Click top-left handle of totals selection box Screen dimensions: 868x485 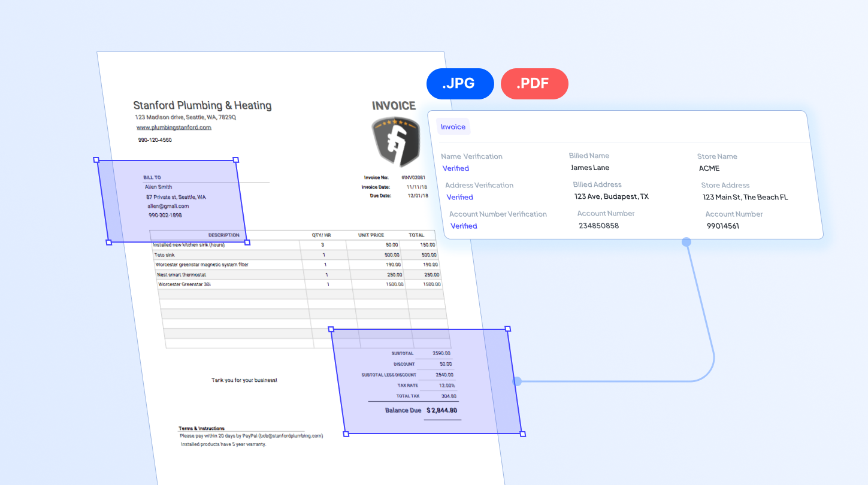331,329
